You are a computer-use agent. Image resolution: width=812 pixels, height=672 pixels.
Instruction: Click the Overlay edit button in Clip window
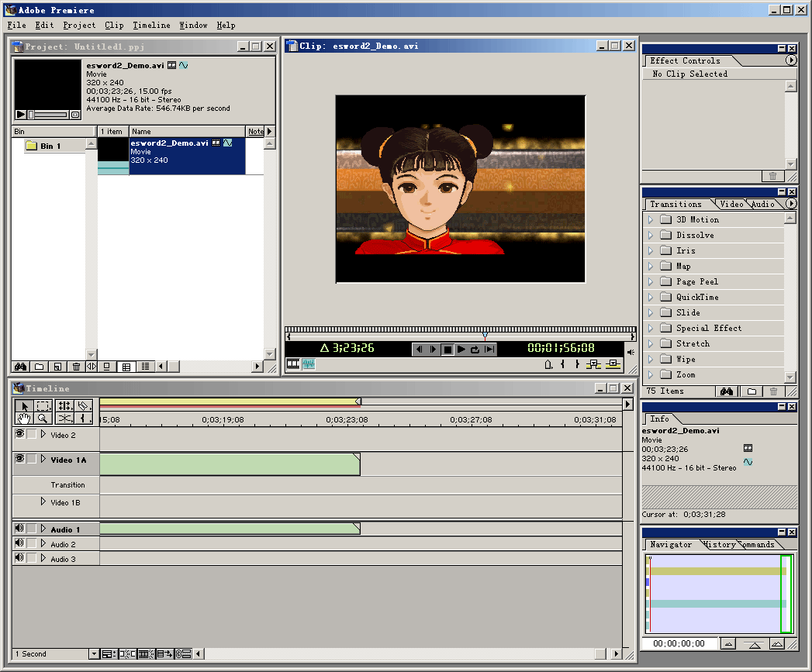point(613,364)
